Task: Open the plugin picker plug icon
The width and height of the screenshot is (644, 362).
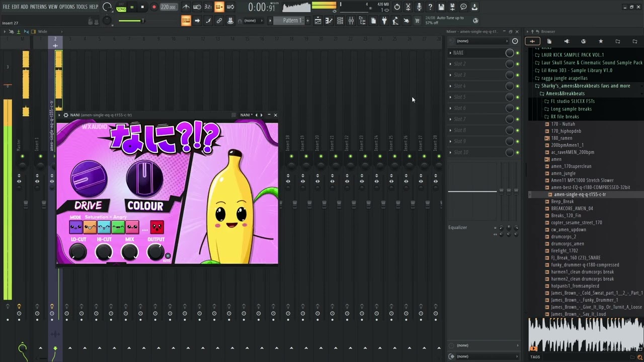Action: (384, 21)
